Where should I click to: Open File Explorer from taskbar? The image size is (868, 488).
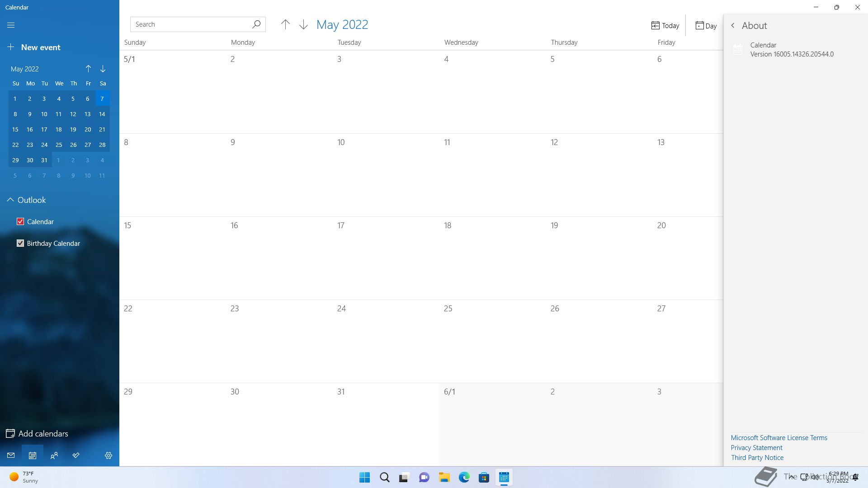pos(444,478)
